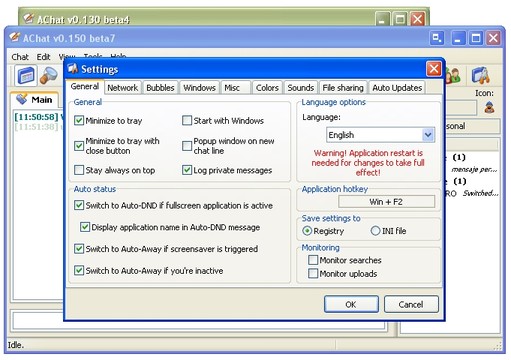Image resolution: width=511 pixels, height=360 pixels.
Task: Toggle Display application name in Auto-DND message
Action: 85,227
